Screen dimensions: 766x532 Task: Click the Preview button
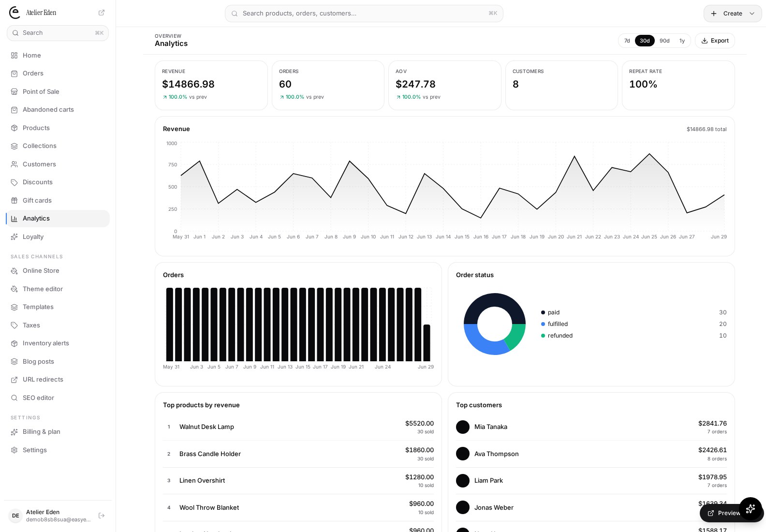point(724,513)
